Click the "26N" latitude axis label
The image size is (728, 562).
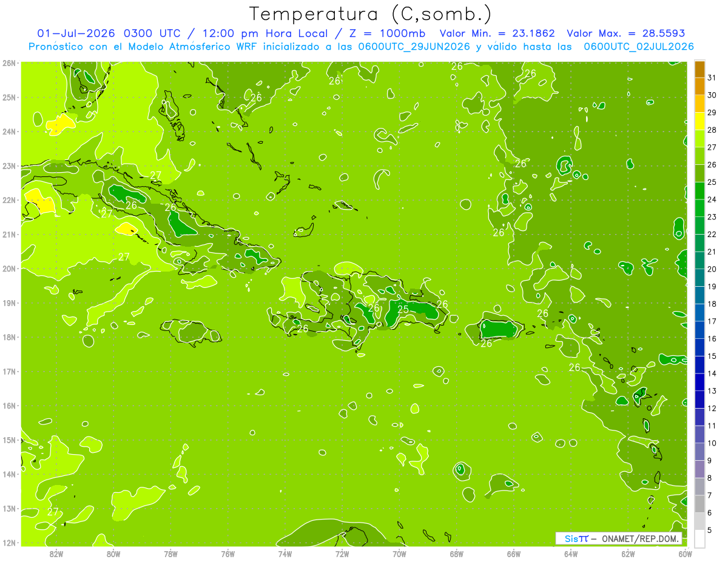9,63
